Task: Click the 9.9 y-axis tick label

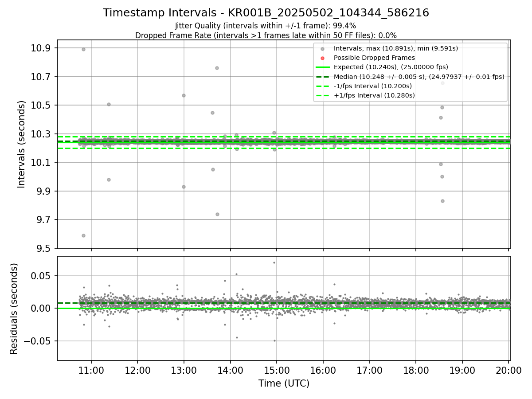Action: (44, 191)
